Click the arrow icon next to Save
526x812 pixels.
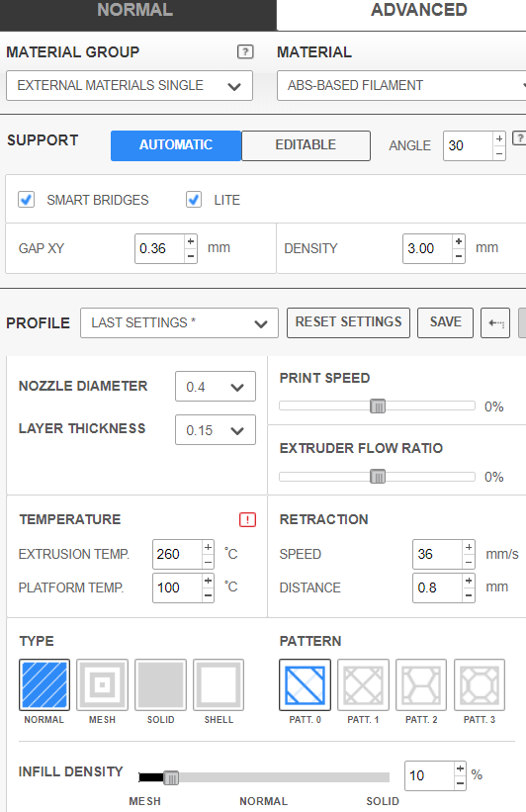[x=495, y=323]
